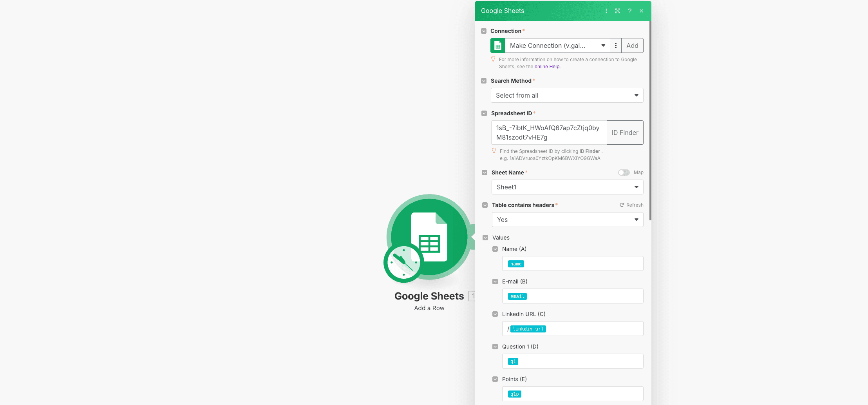Uncheck the Values section checkbox
This screenshot has width=868, height=405.
[x=485, y=238]
